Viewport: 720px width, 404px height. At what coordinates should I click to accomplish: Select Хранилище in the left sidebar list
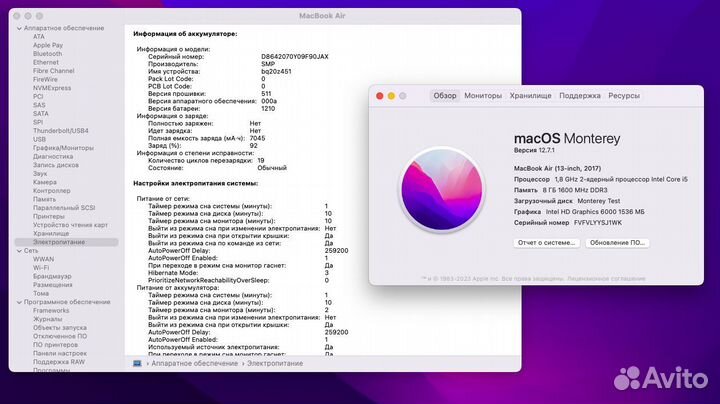point(51,234)
